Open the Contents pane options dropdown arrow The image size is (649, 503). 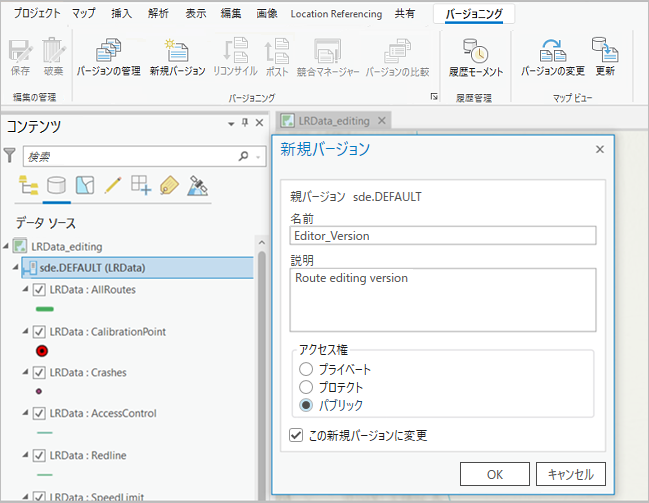(x=231, y=123)
